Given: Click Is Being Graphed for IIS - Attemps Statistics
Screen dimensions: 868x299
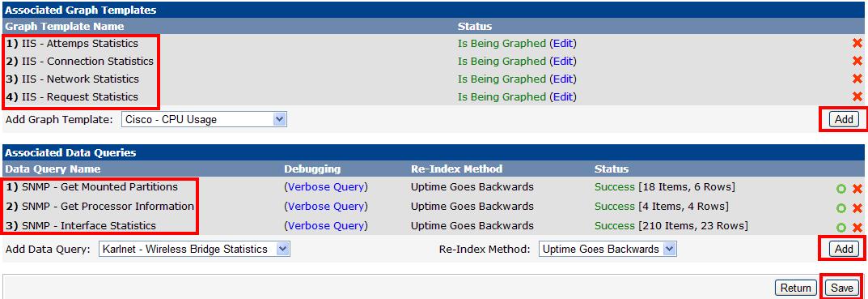Looking at the screenshot, I should (502, 43).
